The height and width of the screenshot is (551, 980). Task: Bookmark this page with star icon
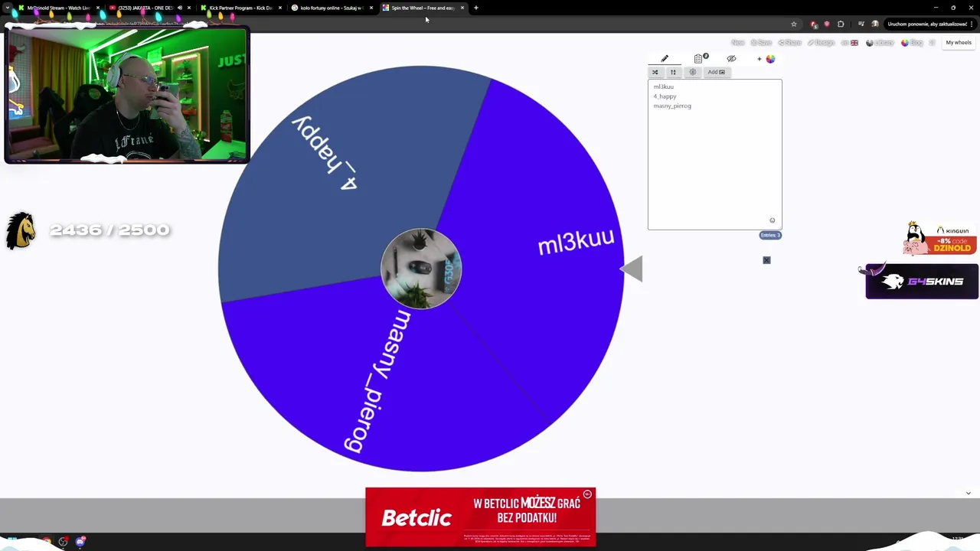click(794, 24)
